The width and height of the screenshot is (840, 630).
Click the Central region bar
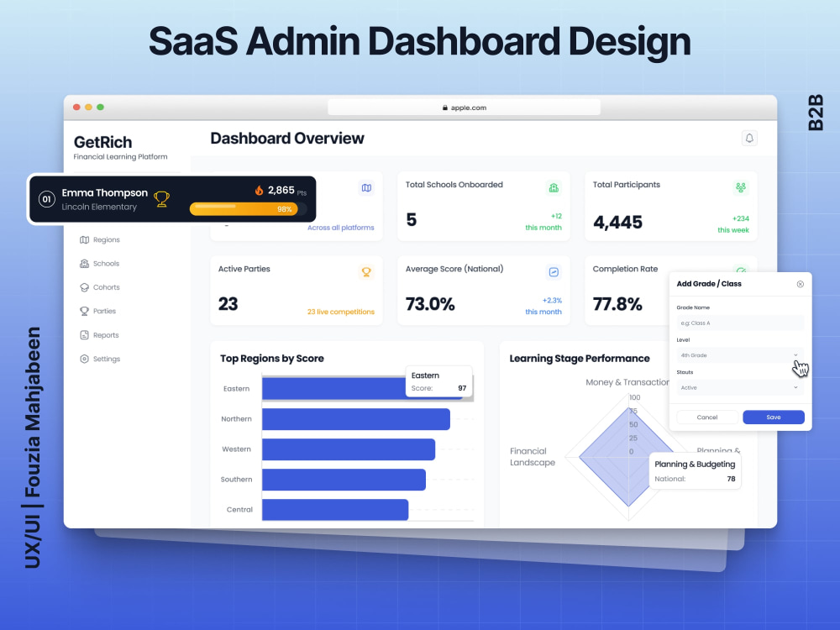coord(335,510)
